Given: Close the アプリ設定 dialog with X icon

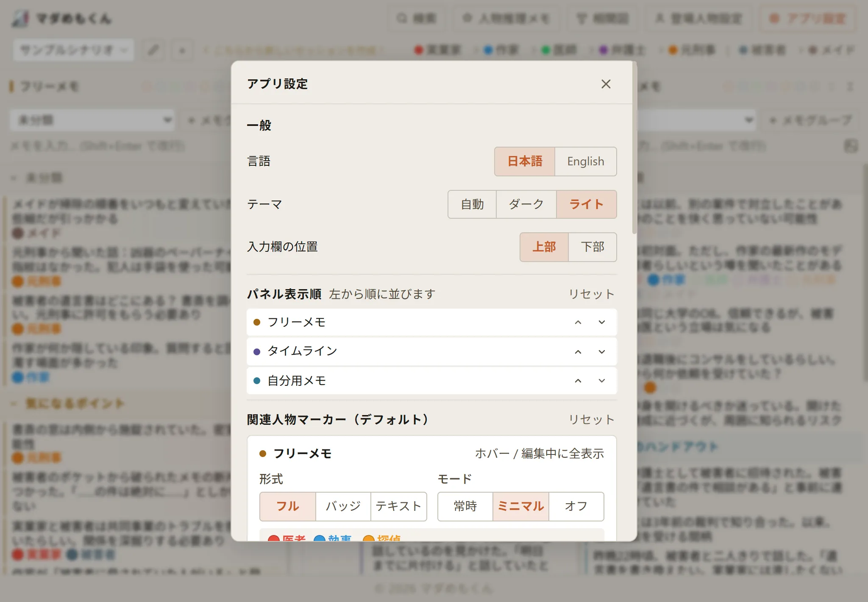Looking at the screenshot, I should pyautogui.click(x=606, y=84).
